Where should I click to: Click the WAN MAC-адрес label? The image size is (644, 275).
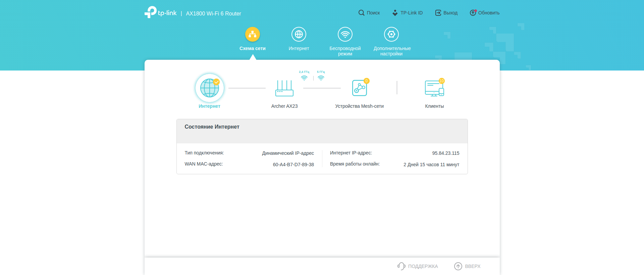204,164
